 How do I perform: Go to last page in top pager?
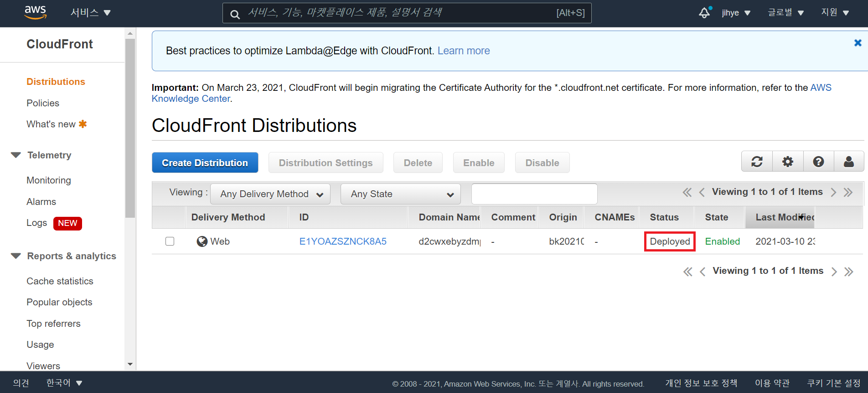click(848, 192)
